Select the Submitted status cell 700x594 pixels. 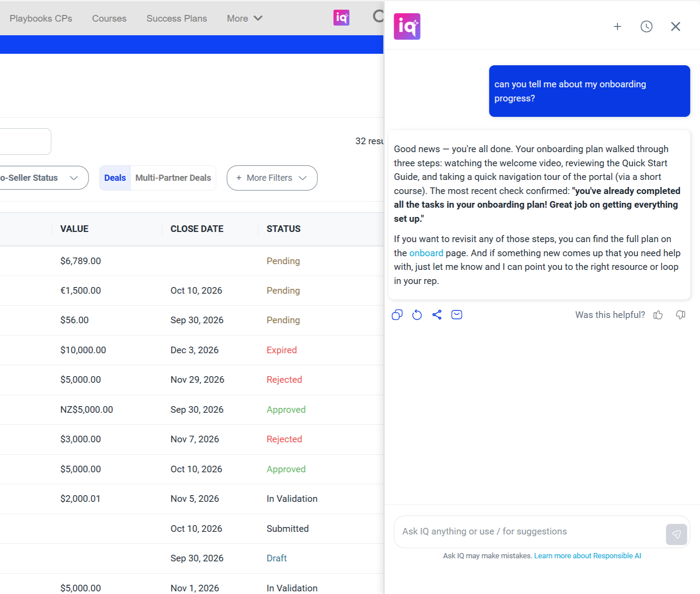(x=288, y=529)
